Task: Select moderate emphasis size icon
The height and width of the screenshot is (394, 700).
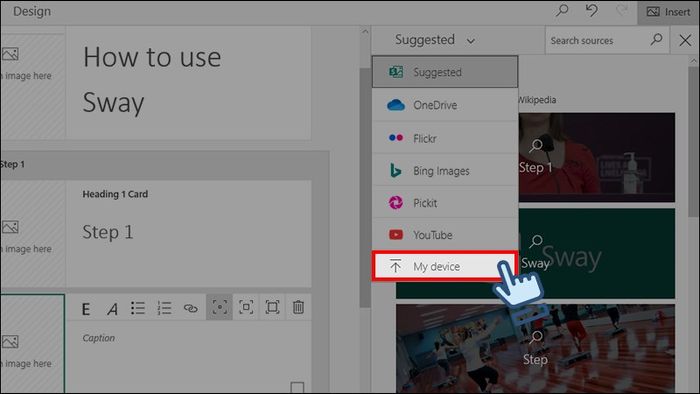Action: (x=246, y=307)
